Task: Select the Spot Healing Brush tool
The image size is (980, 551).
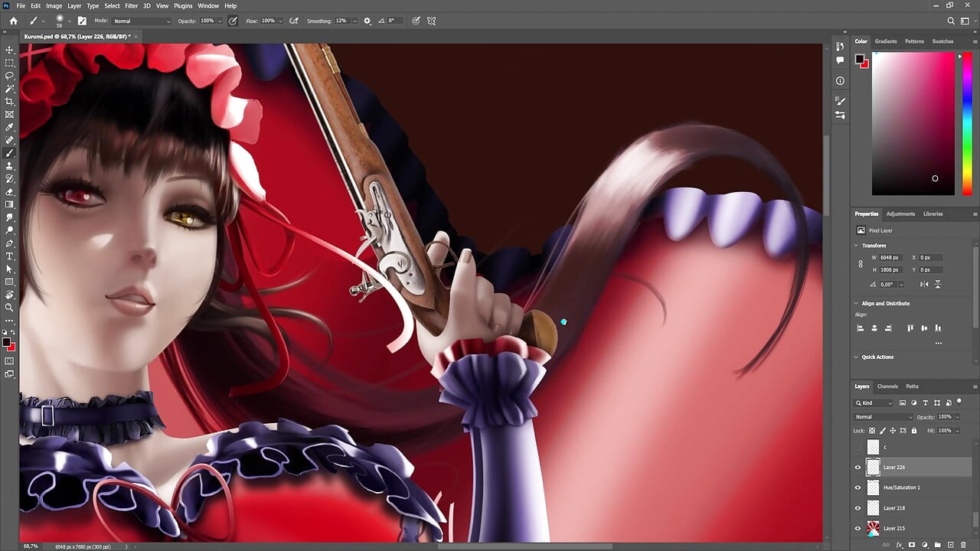Action: pos(10,140)
